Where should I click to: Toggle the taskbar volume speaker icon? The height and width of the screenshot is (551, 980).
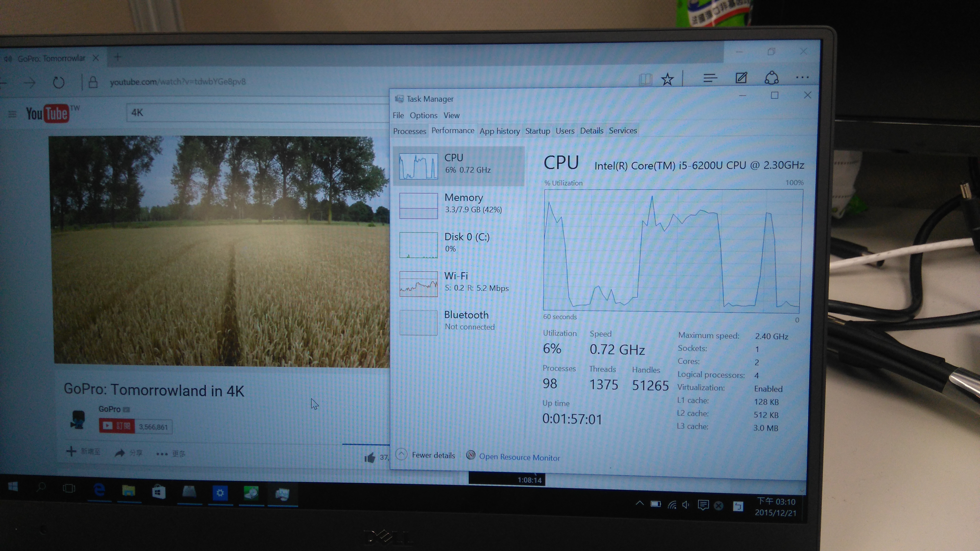click(x=685, y=505)
